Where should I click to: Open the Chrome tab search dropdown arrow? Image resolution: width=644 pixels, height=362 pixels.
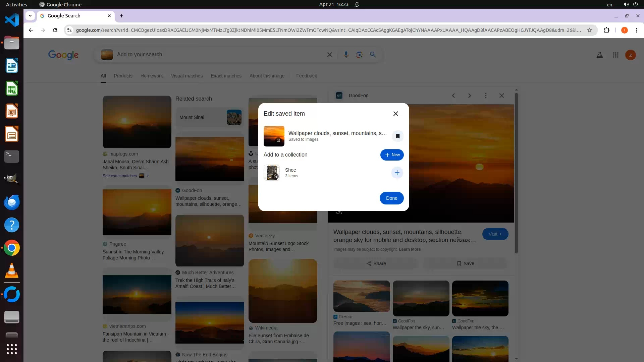coord(30,16)
